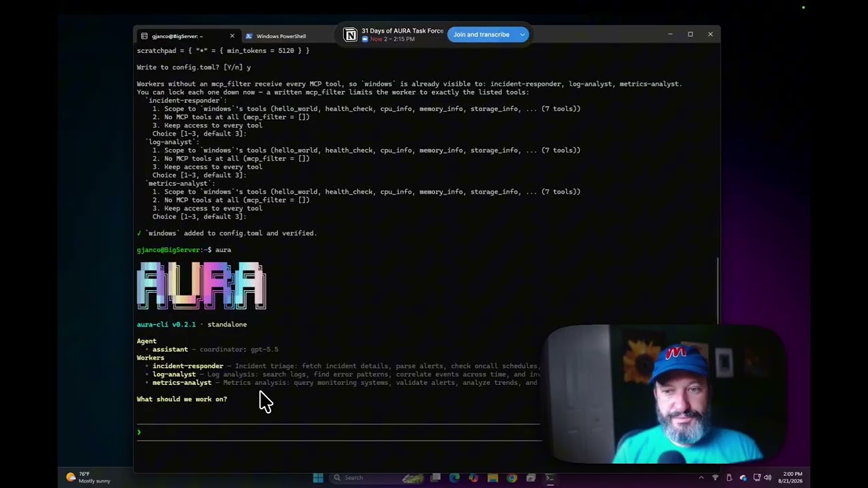Image resolution: width=868 pixels, height=488 pixels.
Task: Switch to the Windows PowerShell tab
Action: click(281, 36)
